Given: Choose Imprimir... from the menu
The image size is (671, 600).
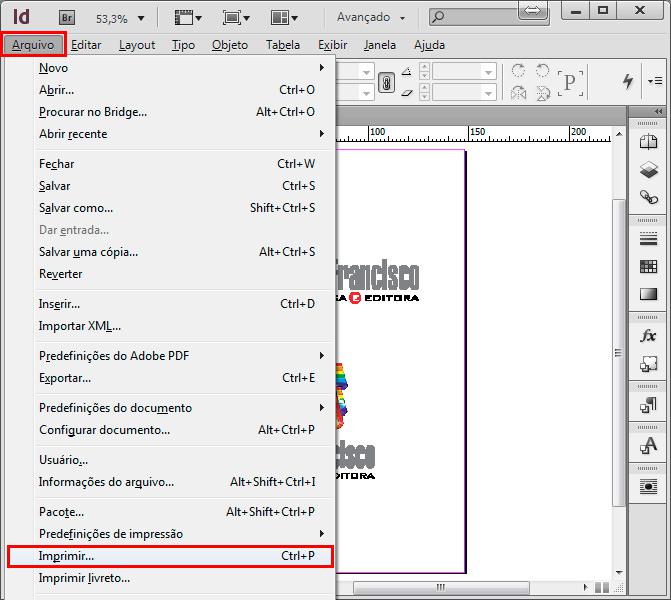Looking at the screenshot, I should pyautogui.click(x=170, y=556).
